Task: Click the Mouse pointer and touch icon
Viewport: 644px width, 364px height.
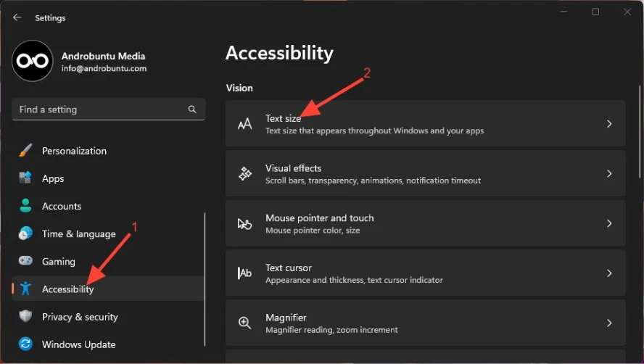Action: click(245, 223)
